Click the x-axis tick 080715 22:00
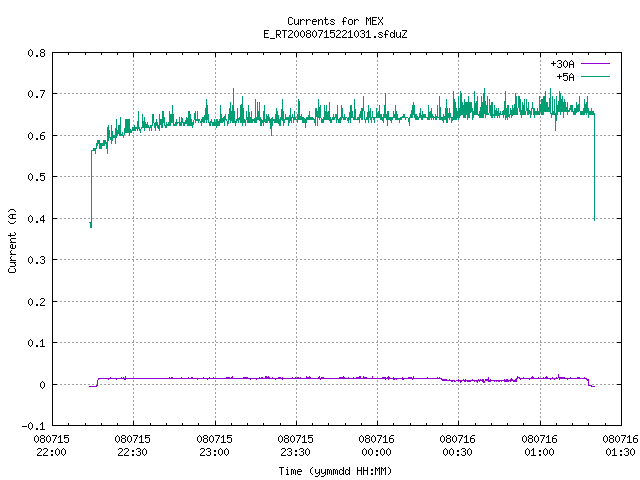The width and height of the screenshot is (640, 480). point(51,445)
